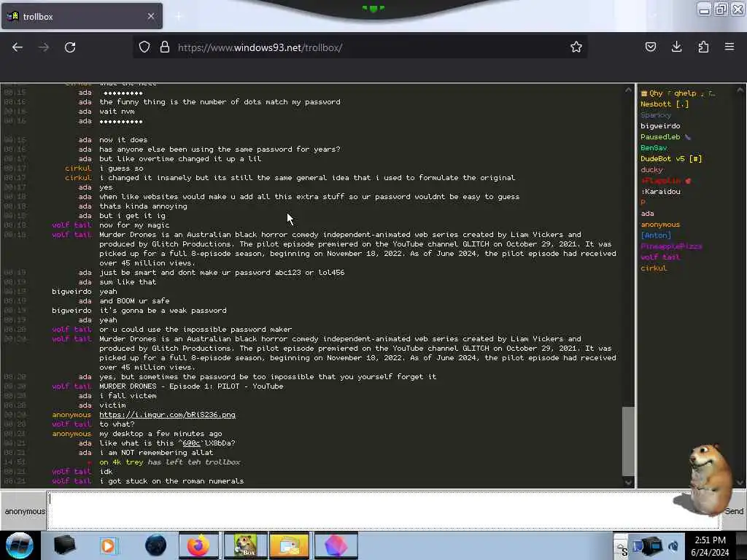This screenshot has width=747, height=560.
Task: Select user [Anton] in the user list
Action: 656,236
